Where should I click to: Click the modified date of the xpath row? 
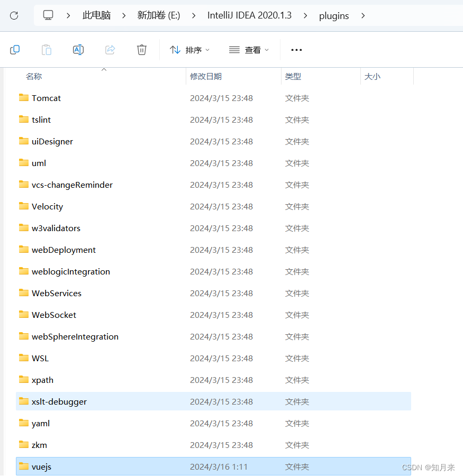(x=222, y=380)
